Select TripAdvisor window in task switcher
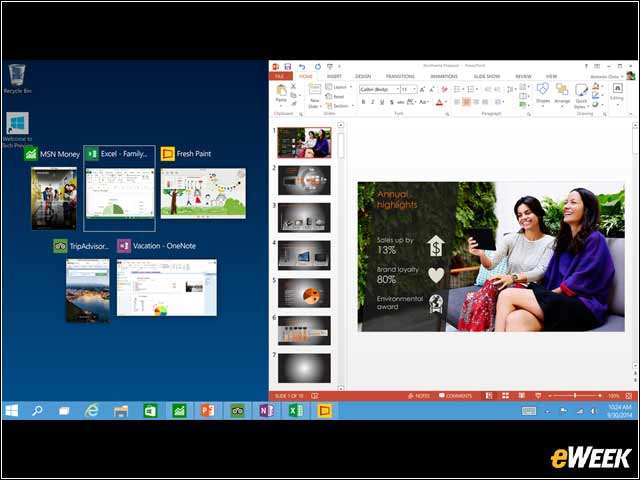Image resolution: width=640 pixels, height=480 pixels. [x=88, y=291]
